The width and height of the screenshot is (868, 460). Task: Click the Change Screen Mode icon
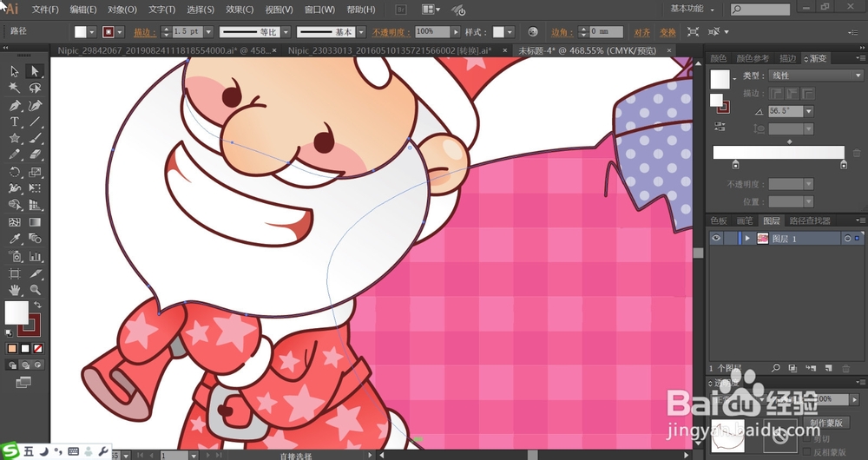pos(23,382)
